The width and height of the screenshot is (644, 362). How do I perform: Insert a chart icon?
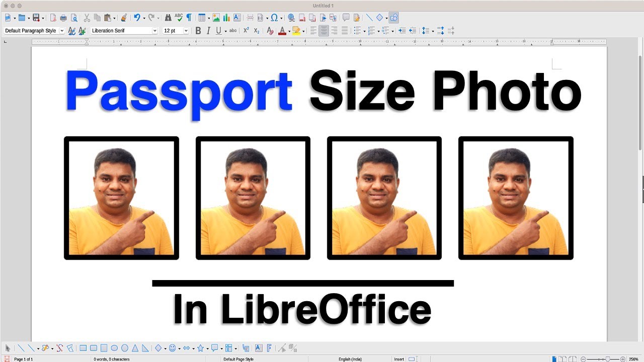226,18
